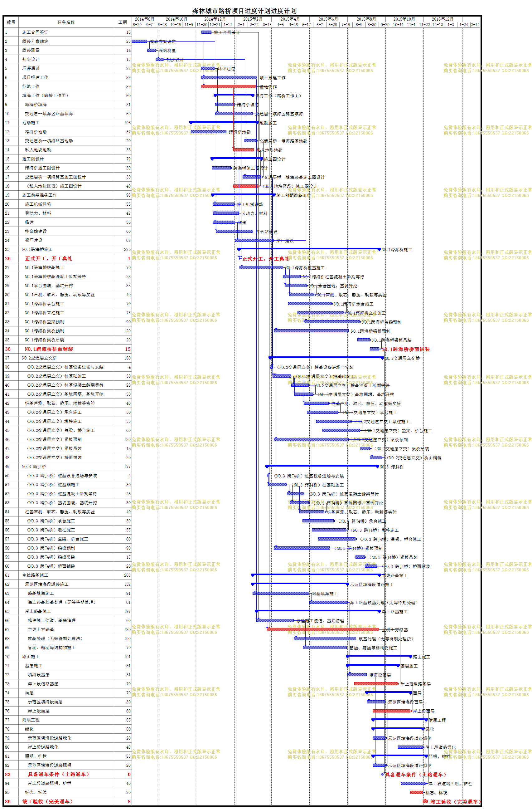Click Gantt bar for (NO.2交通层立交)梁板预制
The image size is (532, 812).
click(311, 439)
